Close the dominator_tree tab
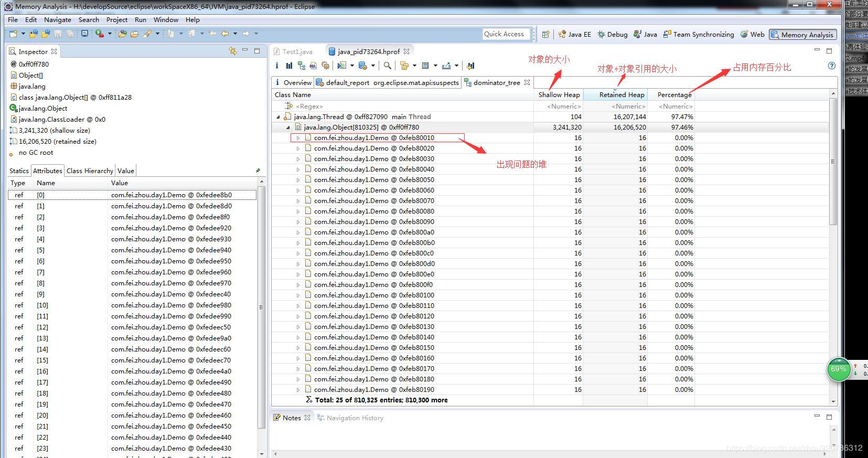The width and height of the screenshot is (868, 458). 527,82
